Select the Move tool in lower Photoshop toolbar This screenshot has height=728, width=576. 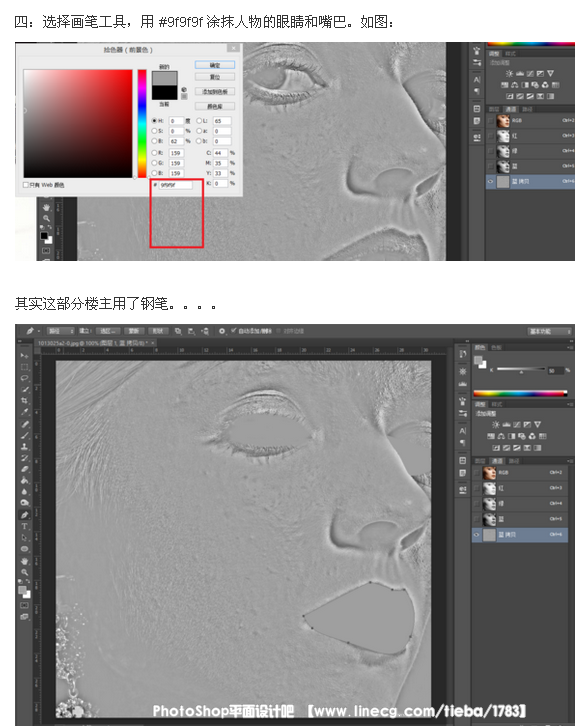pyautogui.click(x=24, y=355)
